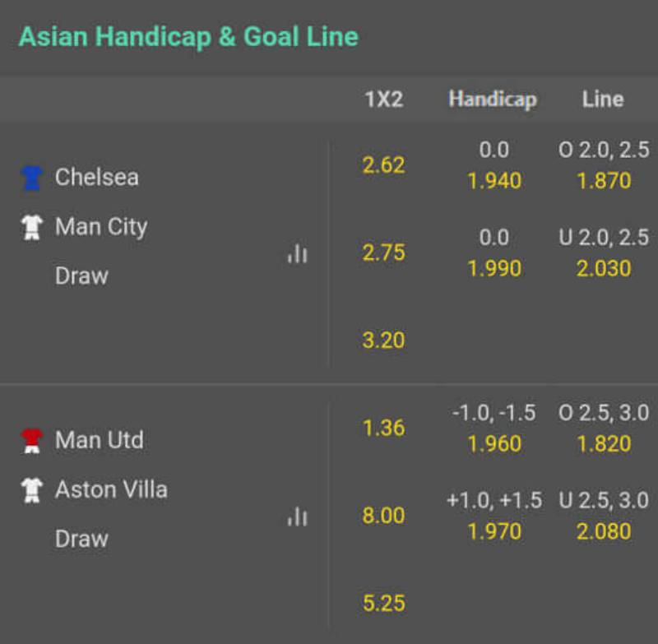Screen dimensions: 658x644
Task: Open the Man Utd team name link
Action: tap(99, 440)
